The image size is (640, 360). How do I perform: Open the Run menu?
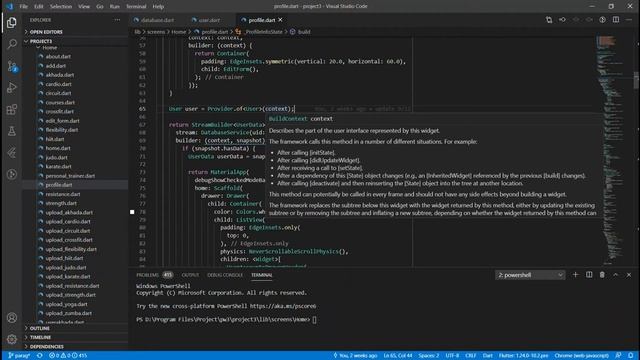[115, 7]
